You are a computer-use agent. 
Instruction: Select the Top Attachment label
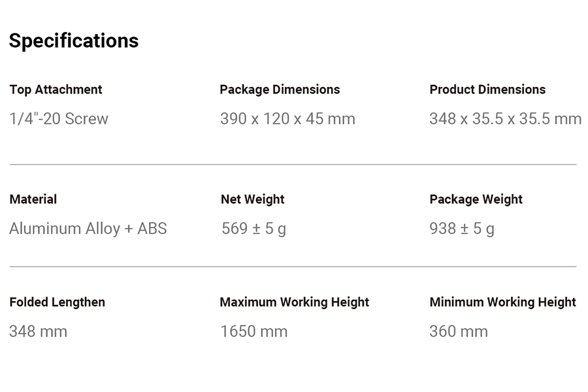click(x=56, y=90)
